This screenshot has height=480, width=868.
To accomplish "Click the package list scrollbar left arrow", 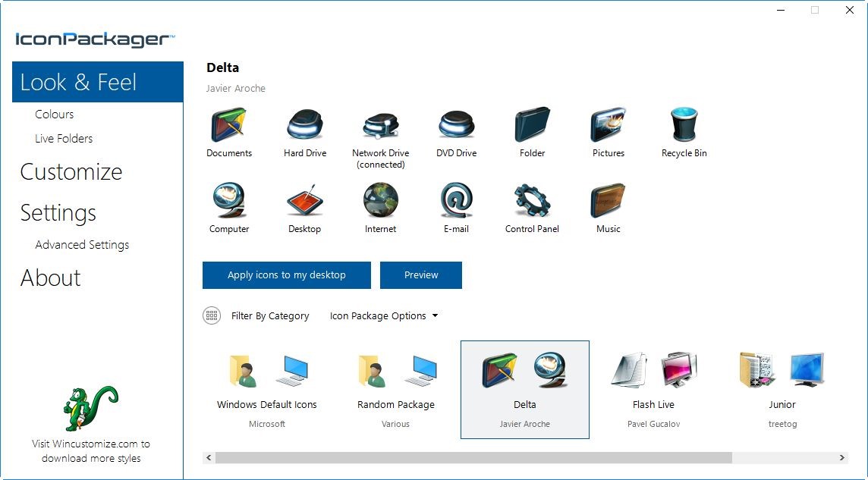I will coord(209,458).
